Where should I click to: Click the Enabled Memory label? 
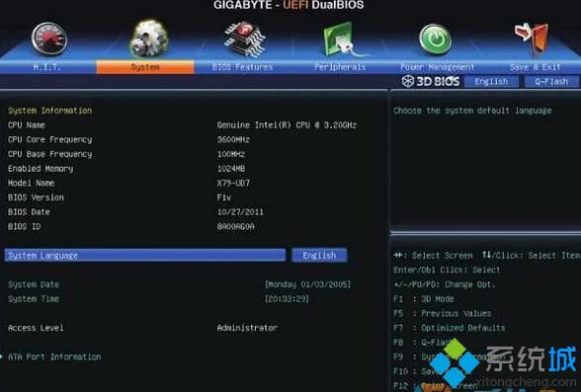[x=41, y=169]
